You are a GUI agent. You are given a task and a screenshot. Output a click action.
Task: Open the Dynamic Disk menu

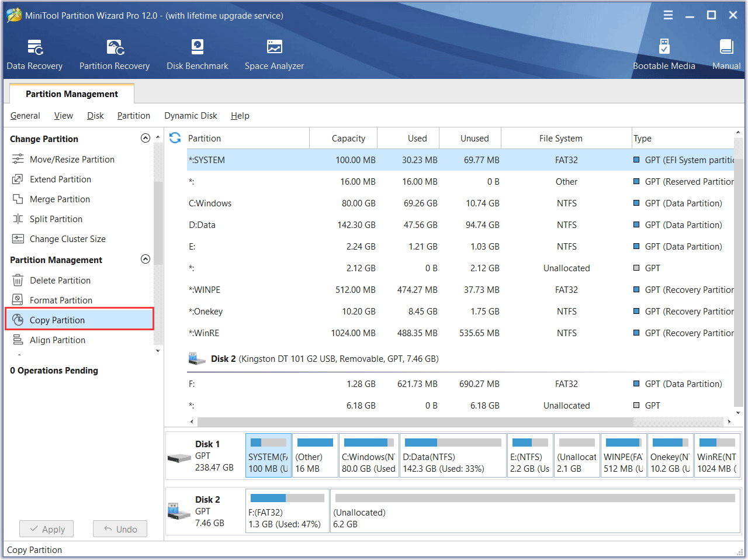point(191,115)
